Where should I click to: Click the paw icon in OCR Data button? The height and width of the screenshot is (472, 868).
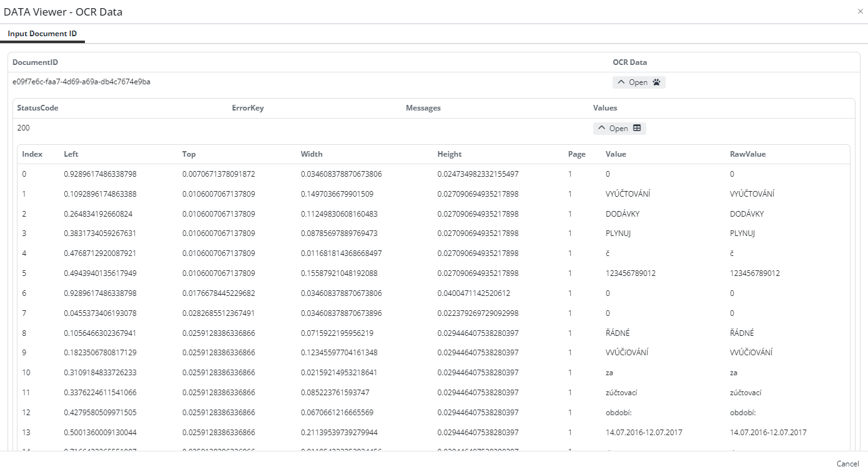(656, 82)
